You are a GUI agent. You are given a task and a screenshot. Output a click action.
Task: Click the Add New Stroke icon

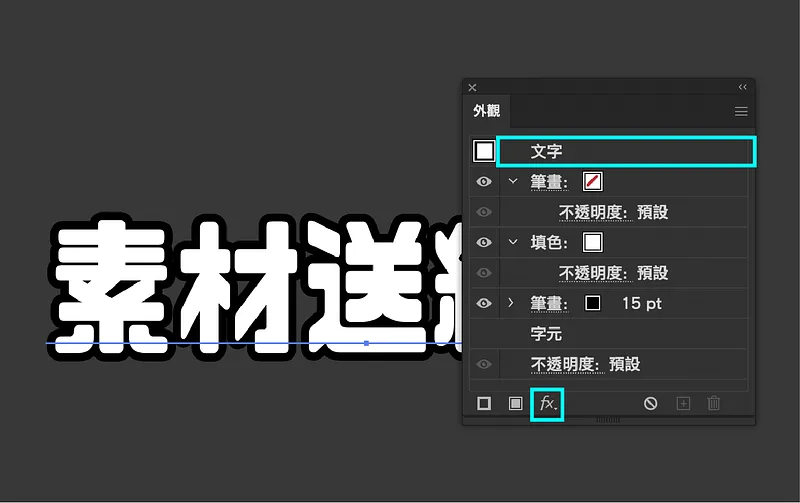[x=484, y=404]
